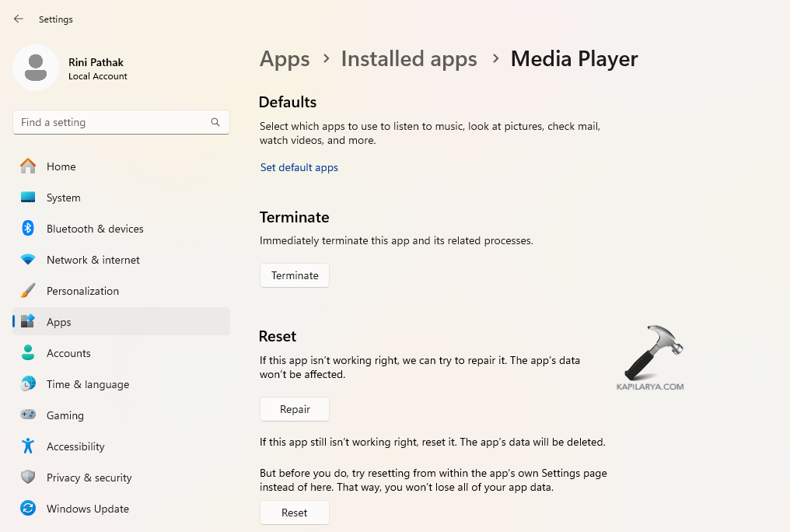Click the Reset button
Image resolution: width=790 pixels, height=532 pixels.
295,513
